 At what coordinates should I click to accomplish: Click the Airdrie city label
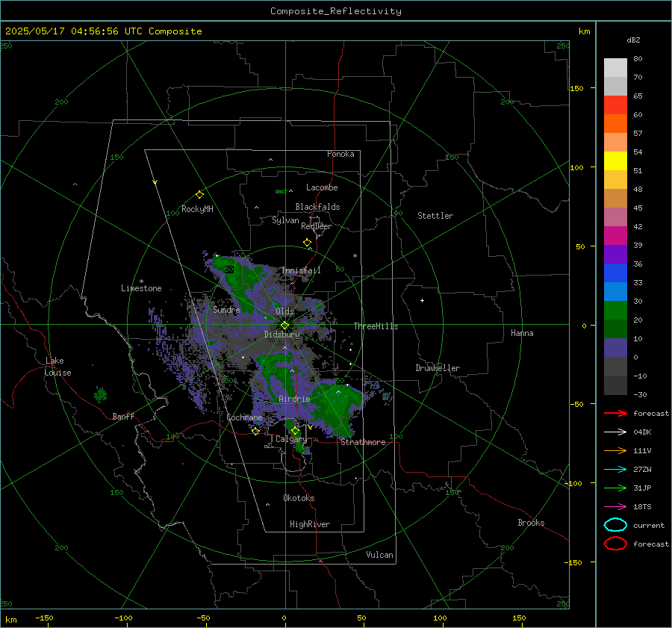pyautogui.click(x=294, y=399)
